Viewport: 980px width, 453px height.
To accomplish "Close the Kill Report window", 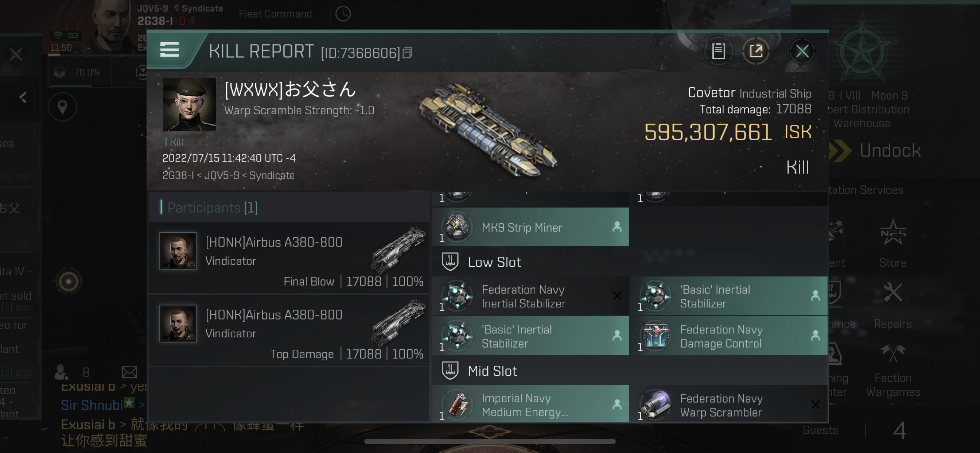I will pos(802,51).
